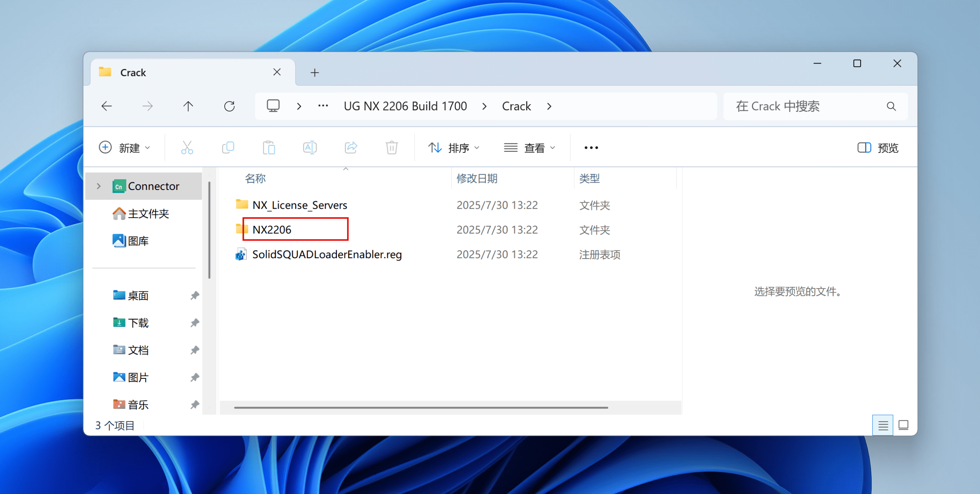
Task: Open the 查看 view dropdown
Action: 529,148
